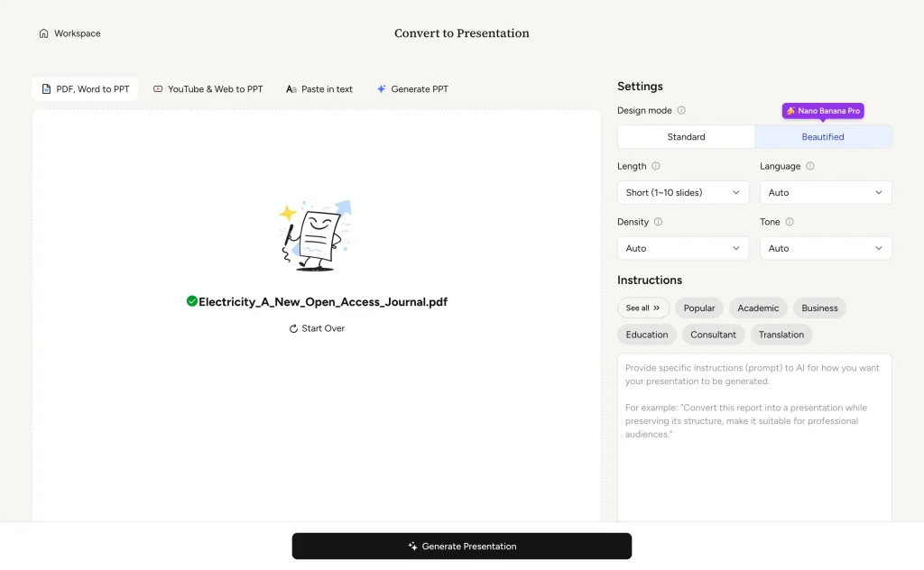The image size is (924, 570).
Task: Click the double chevron in See all
Action: click(x=657, y=308)
